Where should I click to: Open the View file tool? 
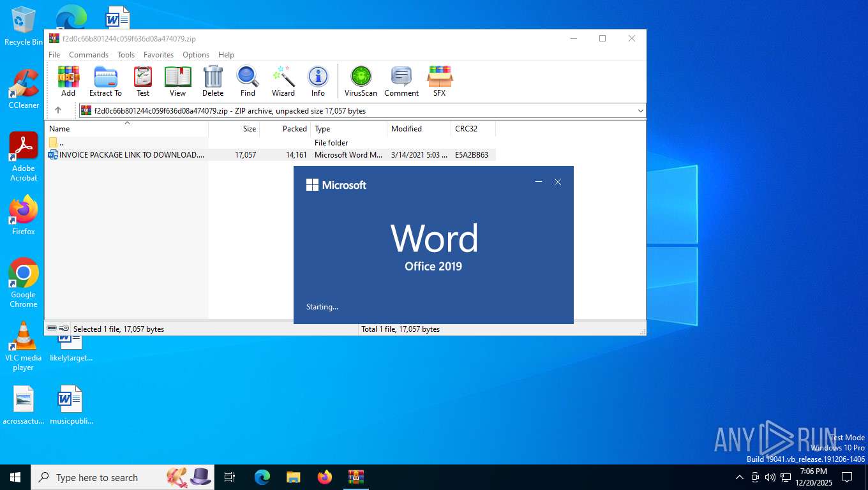[177, 81]
